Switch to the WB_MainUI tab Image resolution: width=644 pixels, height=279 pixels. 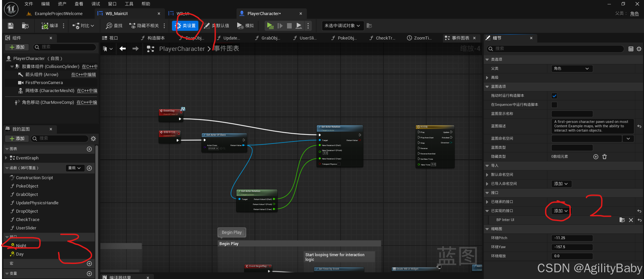coord(116,14)
